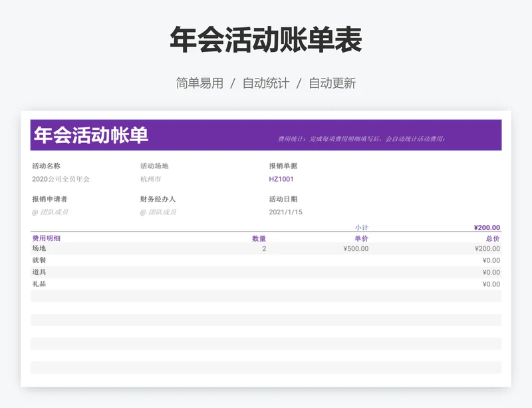Viewport: 532px width, 408px height.
Task: Click the 数量 column header
Action: 259,238
